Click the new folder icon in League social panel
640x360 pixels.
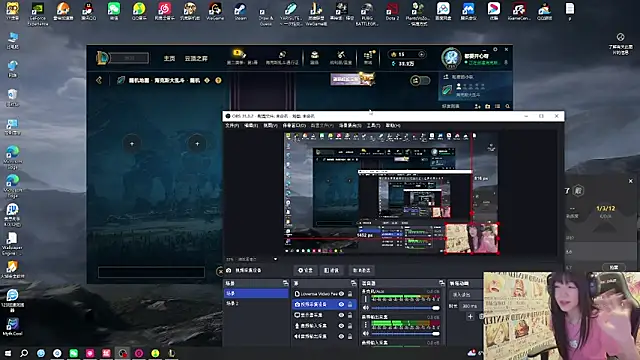click(x=487, y=106)
